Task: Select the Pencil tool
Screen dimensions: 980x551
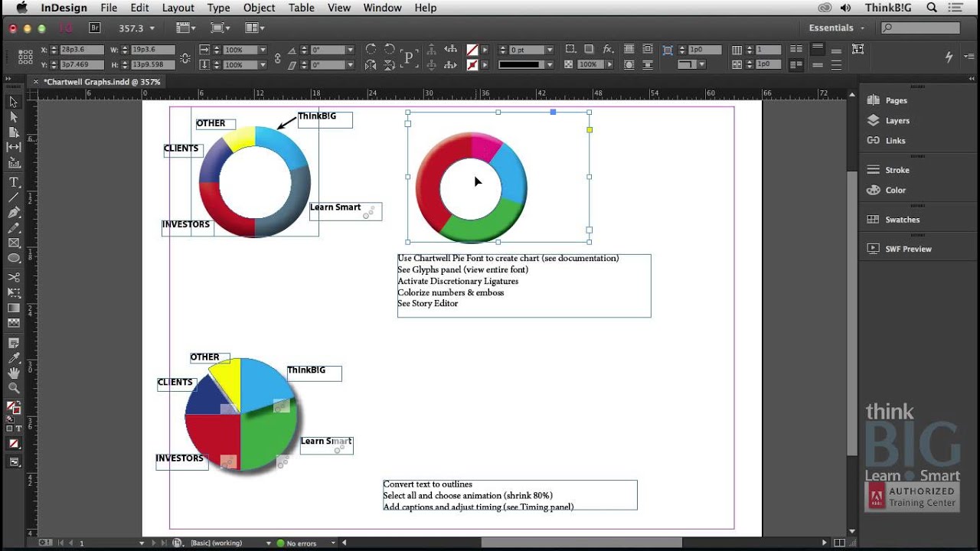Action: [13, 228]
